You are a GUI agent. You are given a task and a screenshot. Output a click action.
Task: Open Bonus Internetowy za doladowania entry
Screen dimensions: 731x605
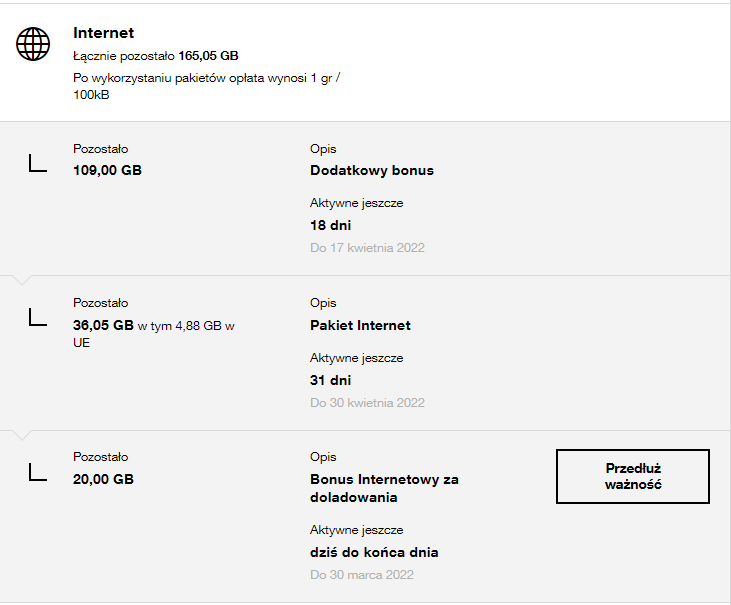[384, 488]
